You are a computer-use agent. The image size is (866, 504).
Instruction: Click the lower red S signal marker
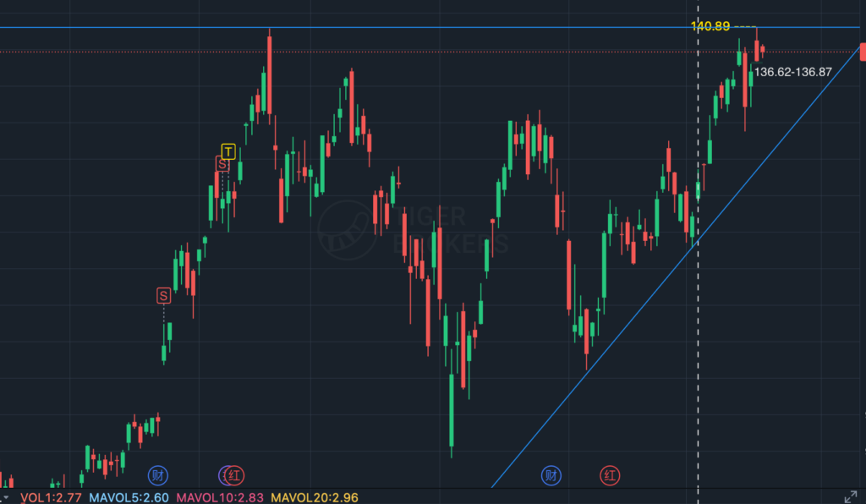point(163,295)
